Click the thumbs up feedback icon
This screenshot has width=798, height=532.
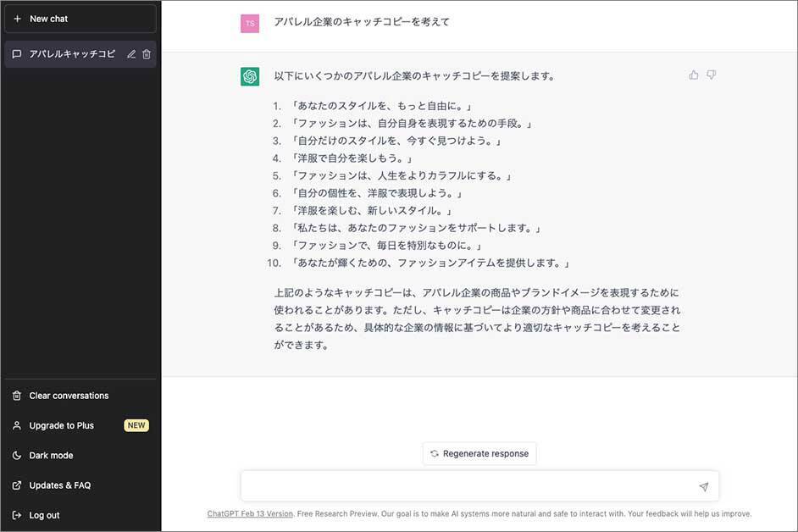(x=694, y=75)
